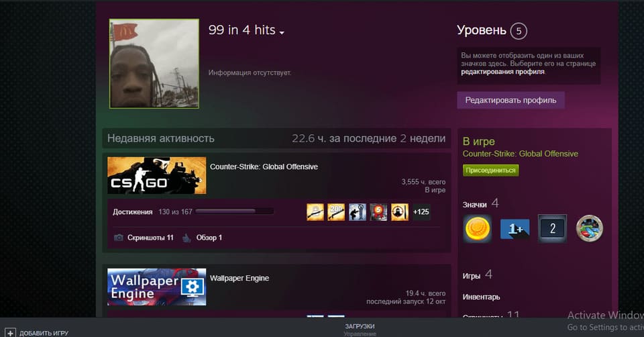Open the blue soldier achievement icon
The height and width of the screenshot is (337, 644).
358,212
